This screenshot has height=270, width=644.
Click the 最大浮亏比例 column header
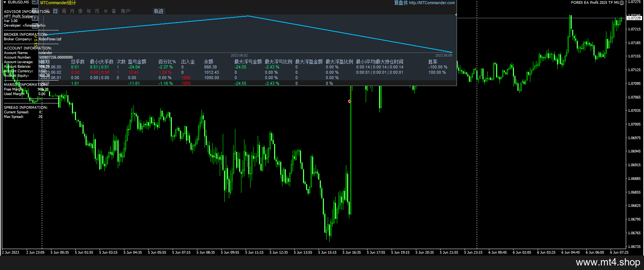[x=278, y=62]
